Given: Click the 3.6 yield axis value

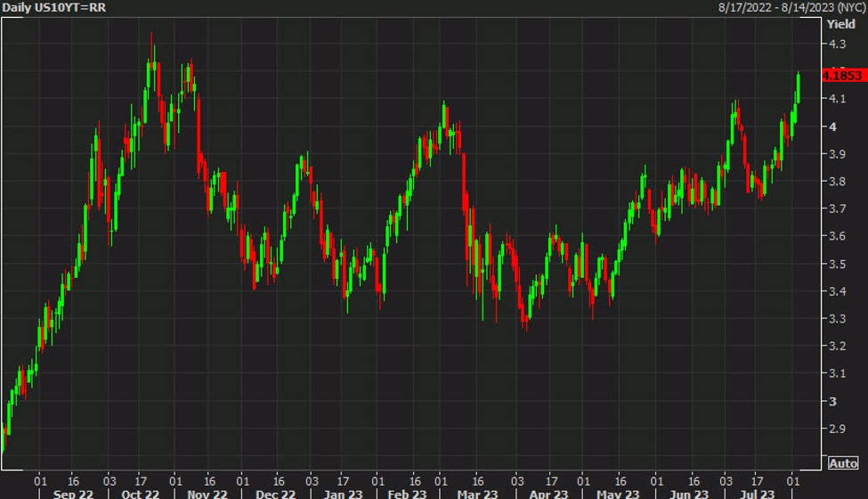Looking at the screenshot, I should point(837,236).
